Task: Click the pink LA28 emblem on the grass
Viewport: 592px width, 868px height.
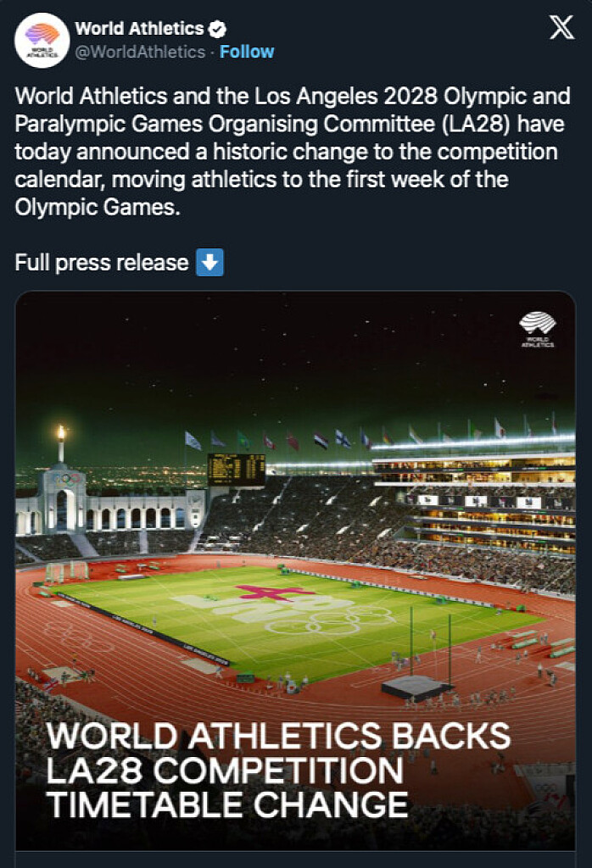Action: click(x=273, y=592)
